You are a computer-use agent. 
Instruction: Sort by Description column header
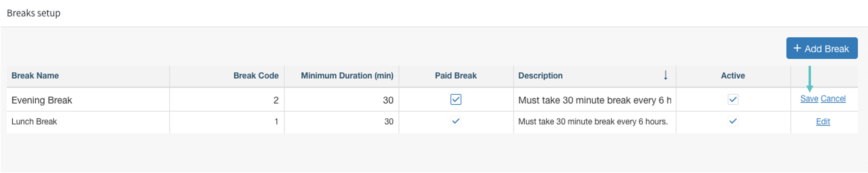point(540,76)
